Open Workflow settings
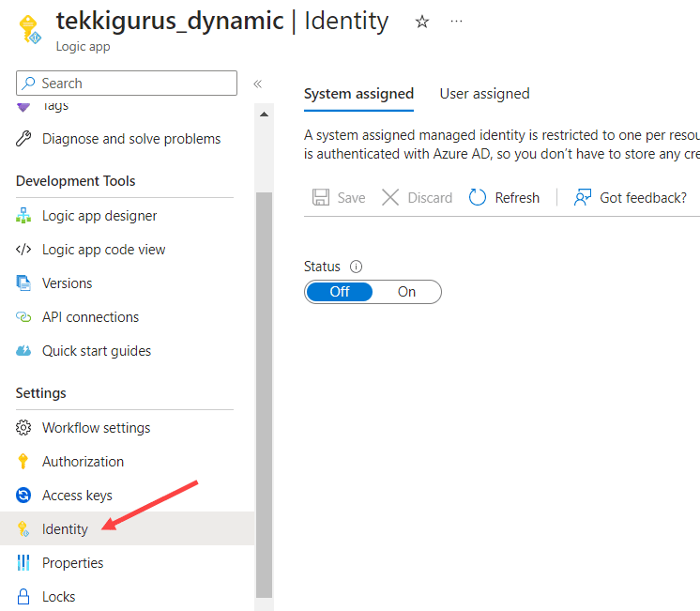Viewport: 700px width, 611px height. pos(97,428)
